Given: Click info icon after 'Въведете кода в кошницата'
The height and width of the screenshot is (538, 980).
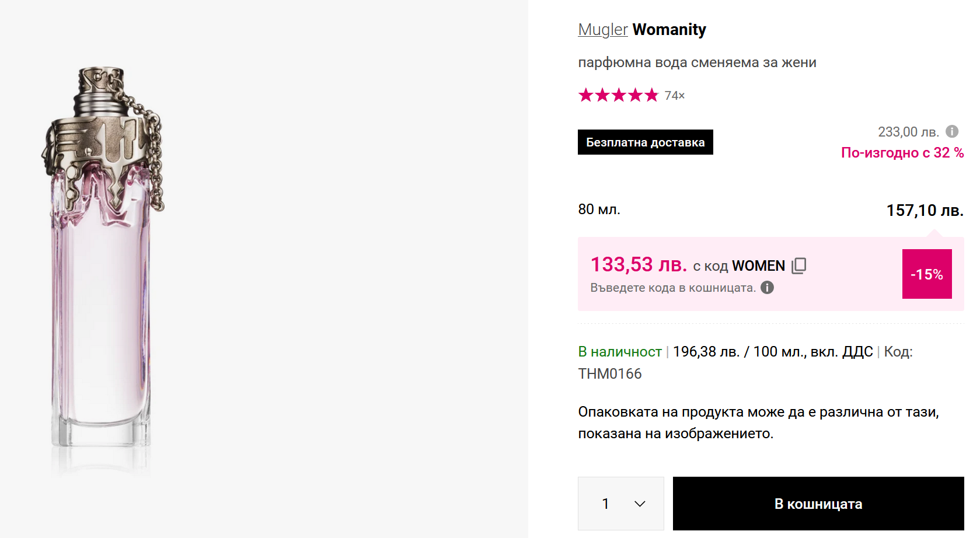Looking at the screenshot, I should 768,287.
